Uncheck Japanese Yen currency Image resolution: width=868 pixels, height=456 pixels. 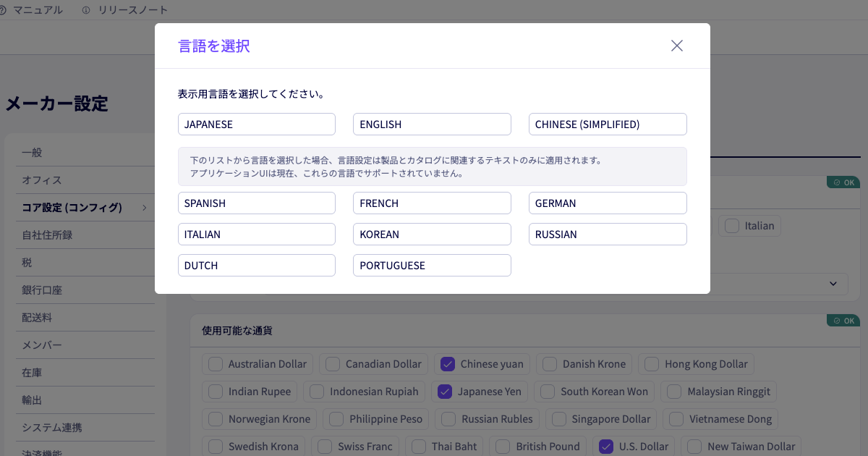(445, 392)
